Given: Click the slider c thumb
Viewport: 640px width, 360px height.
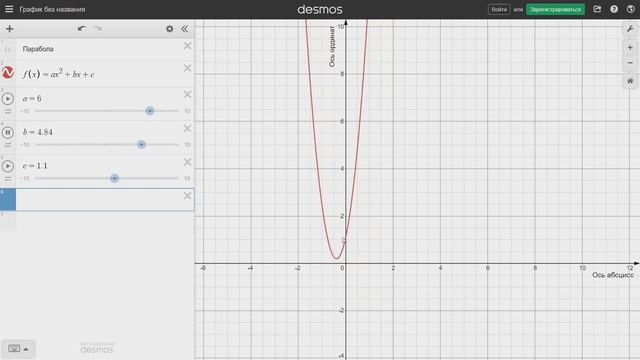Looking at the screenshot, I should pos(114,178).
